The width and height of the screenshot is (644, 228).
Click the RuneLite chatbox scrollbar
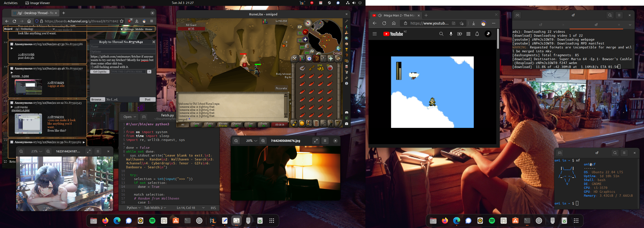point(286,105)
